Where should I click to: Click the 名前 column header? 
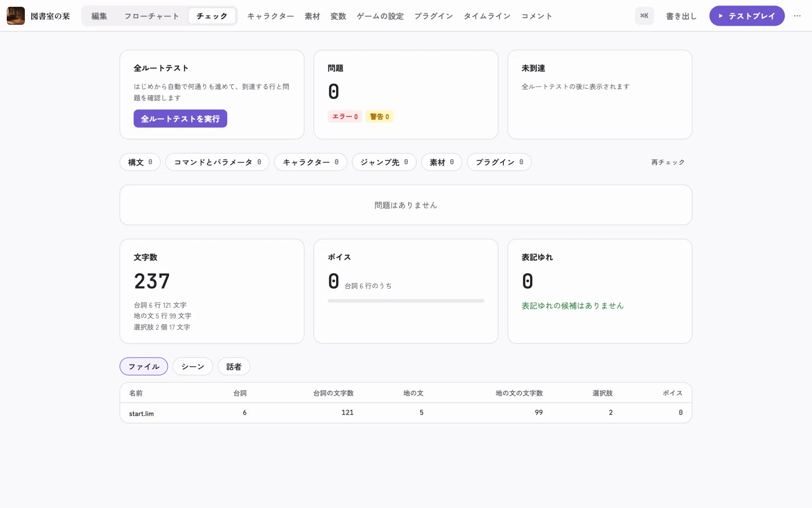136,393
